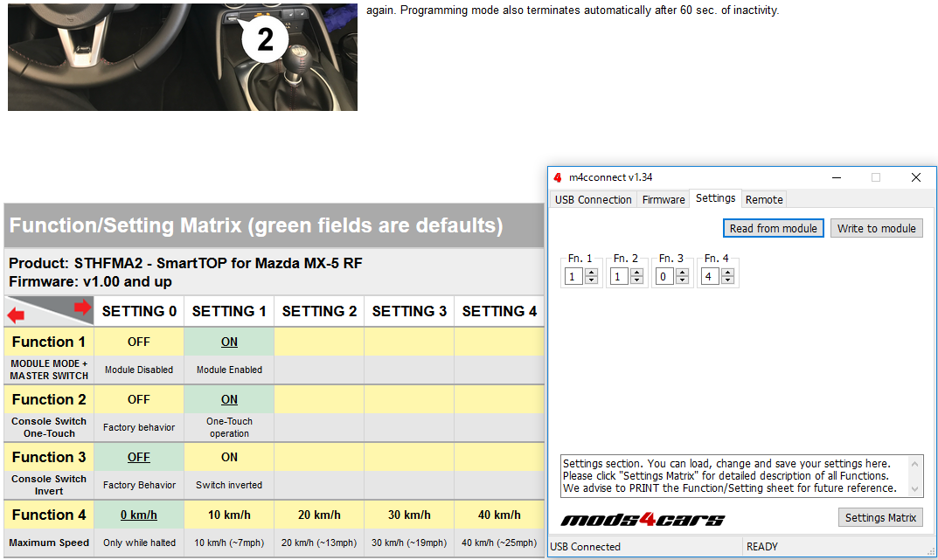The height and width of the screenshot is (560, 938).
Task: Click the left red arrow in the matrix header
Action: pos(16,315)
